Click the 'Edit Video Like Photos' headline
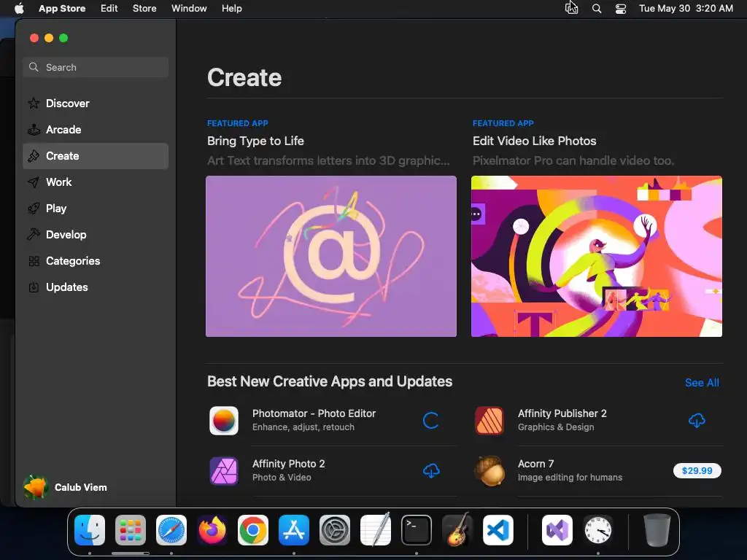This screenshot has width=747, height=560. pyautogui.click(x=535, y=141)
